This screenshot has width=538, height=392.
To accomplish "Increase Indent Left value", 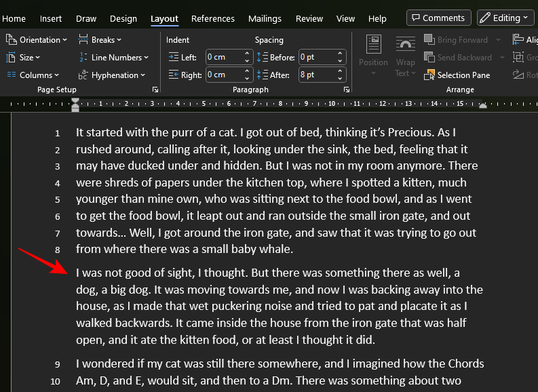I will tap(247, 54).
